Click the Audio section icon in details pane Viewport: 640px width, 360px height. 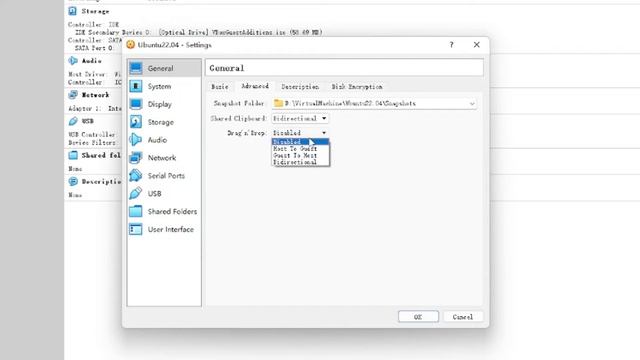click(73, 60)
